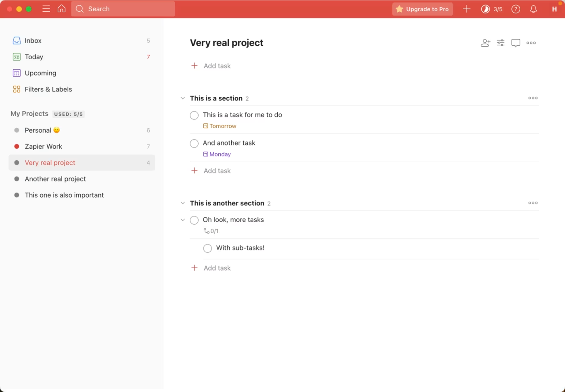
Task: Open task 'And another task'
Action: (x=229, y=143)
